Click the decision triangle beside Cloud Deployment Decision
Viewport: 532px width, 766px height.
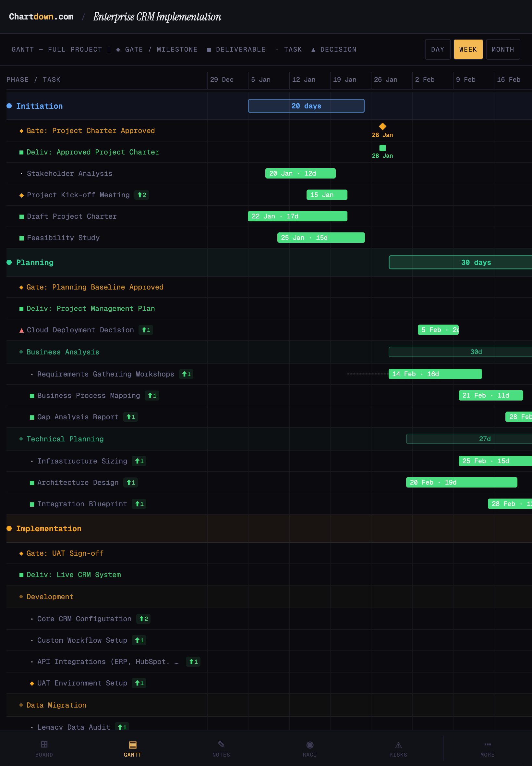click(21, 330)
